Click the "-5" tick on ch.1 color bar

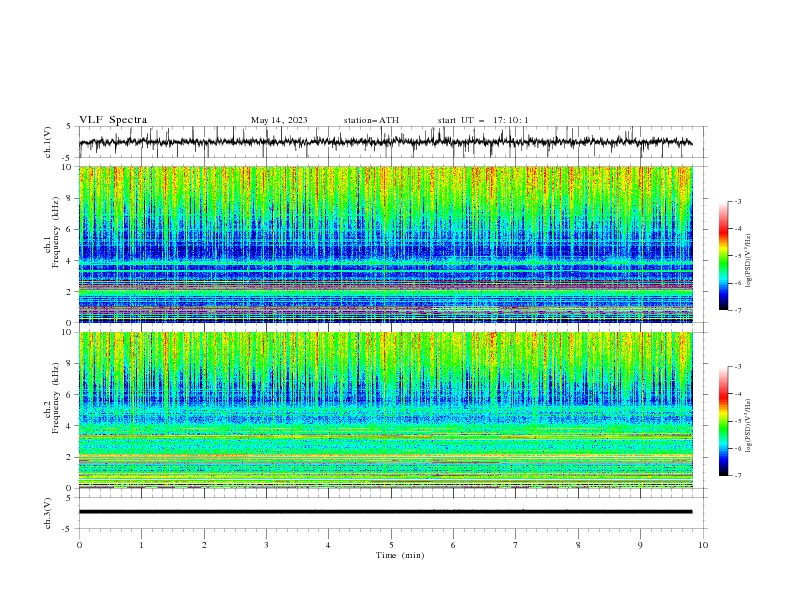click(737, 256)
